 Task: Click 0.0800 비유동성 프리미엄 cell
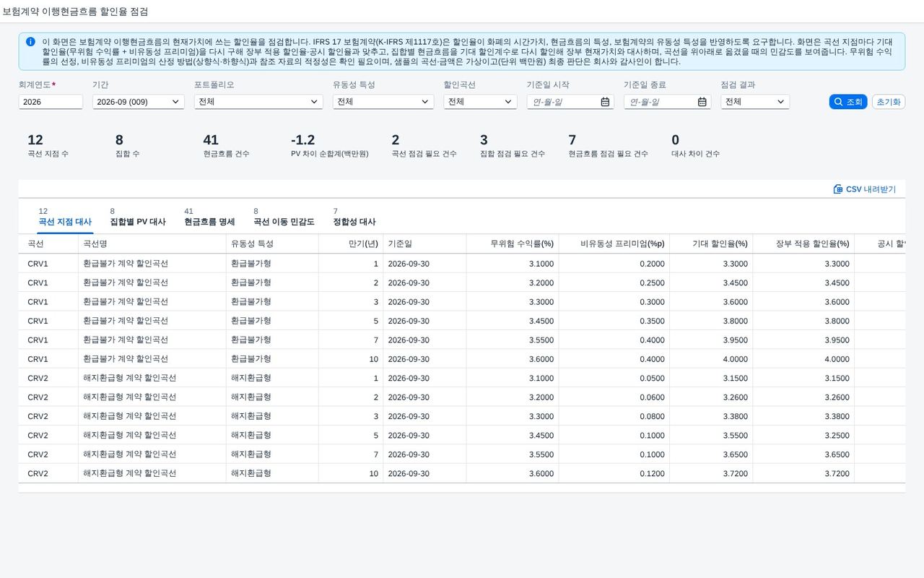[x=614, y=417]
